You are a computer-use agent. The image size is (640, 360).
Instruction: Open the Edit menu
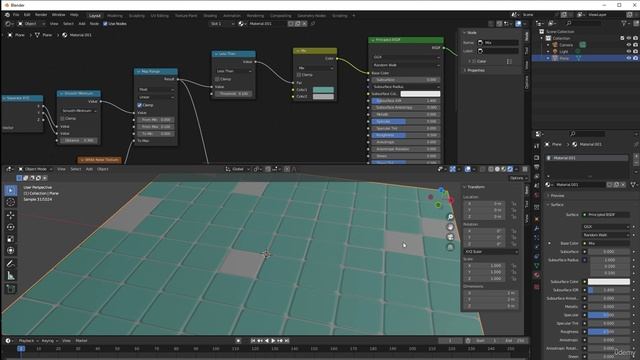[x=27, y=15]
